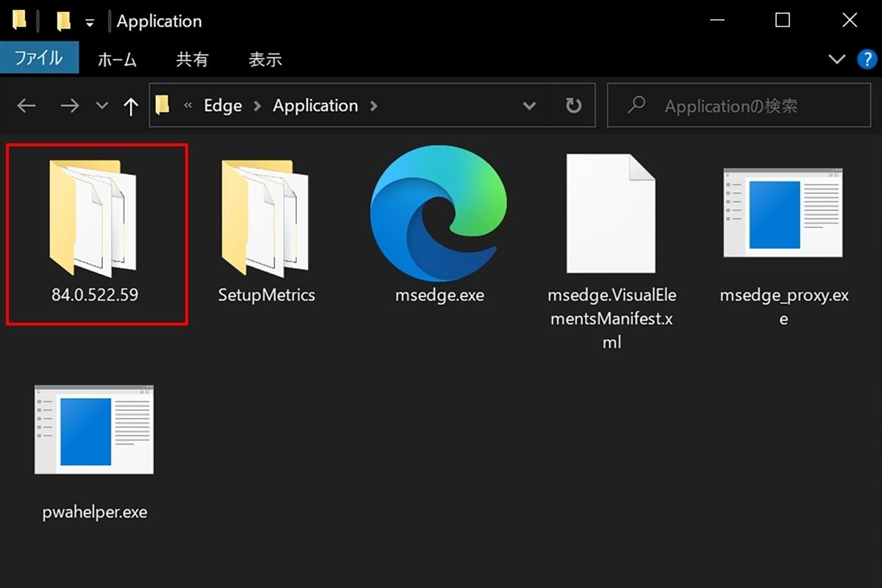Click the msedge.exe file name
The image size is (882, 588).
click(x=440, y=295)
